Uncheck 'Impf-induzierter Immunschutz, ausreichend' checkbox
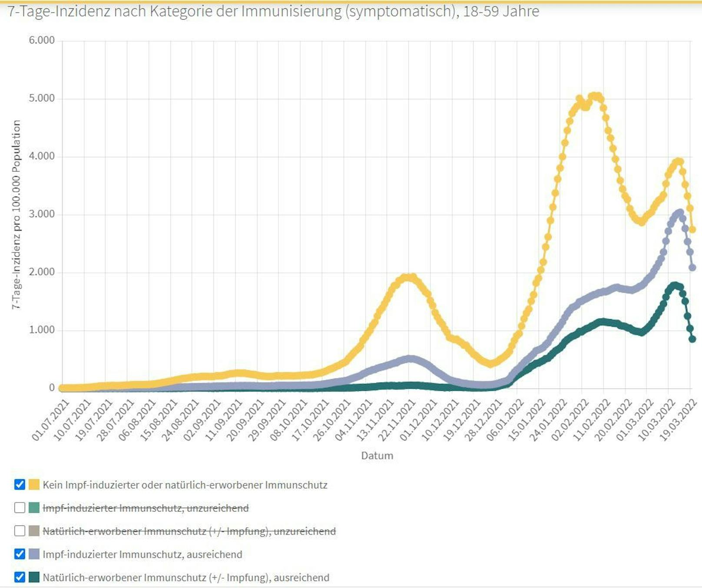Image resolution: width=702 pixels, height=588 pixels. pyautogui.click(x=20, y=554)
